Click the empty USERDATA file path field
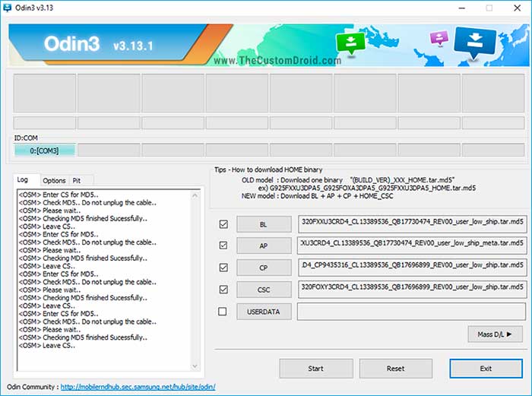Image resolution: width=532 pixels, height=396 pixels. pyautogui.click(x=412, y=312)
